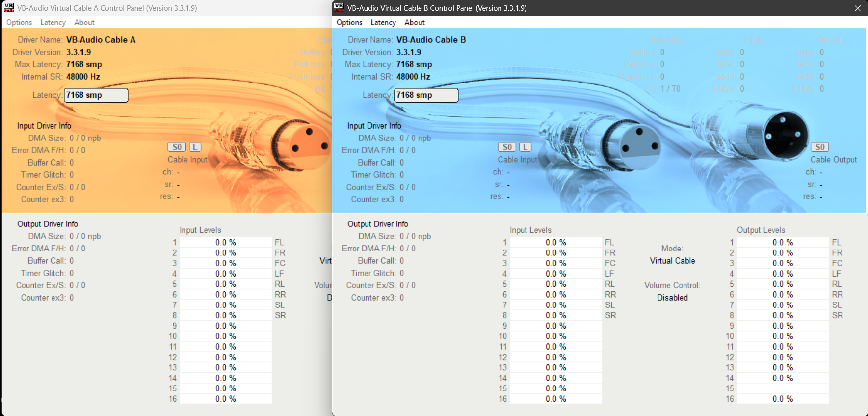Click output level meter 5 (RL) in Cable B
Screen dimensions: 868x416
783,284
